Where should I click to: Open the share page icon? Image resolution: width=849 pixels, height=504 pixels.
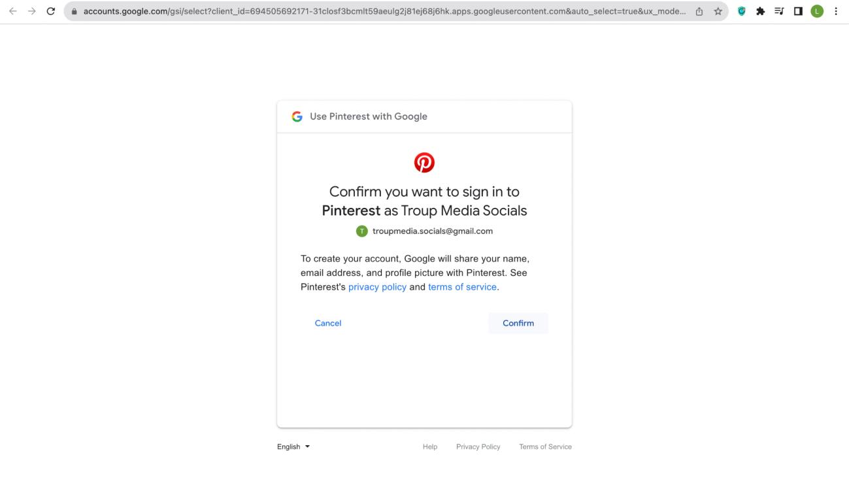(x=700, y=11)
